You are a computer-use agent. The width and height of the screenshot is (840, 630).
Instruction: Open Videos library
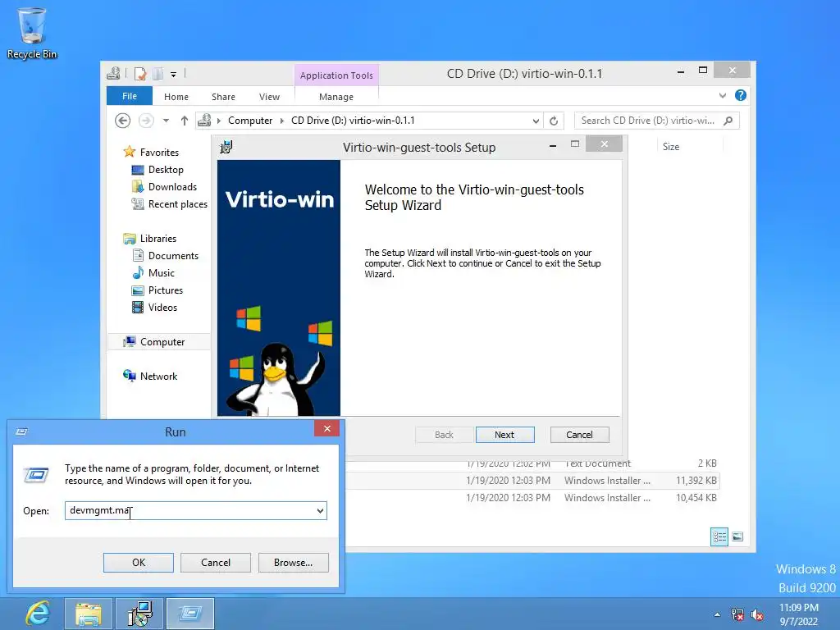click(162, 307)
